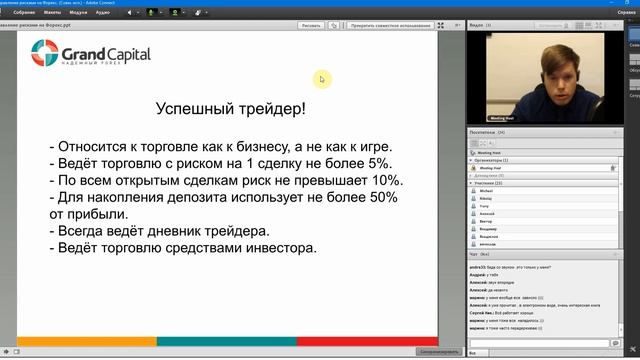Image resolution: width=640 pixels, height=360 pixels.
Task: Toggle full screen for the share pod
Action: (x=441, y=25)
